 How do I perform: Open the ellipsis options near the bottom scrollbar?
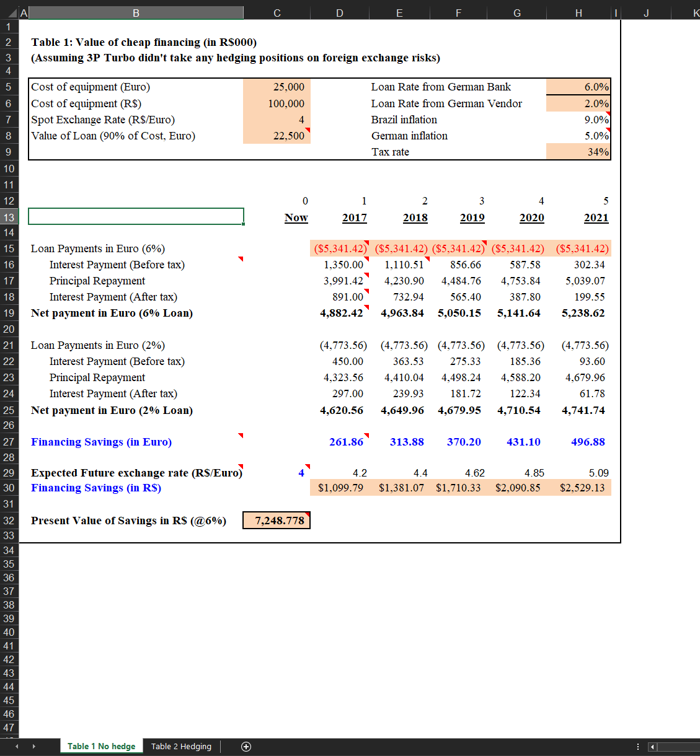pos(638,746)
